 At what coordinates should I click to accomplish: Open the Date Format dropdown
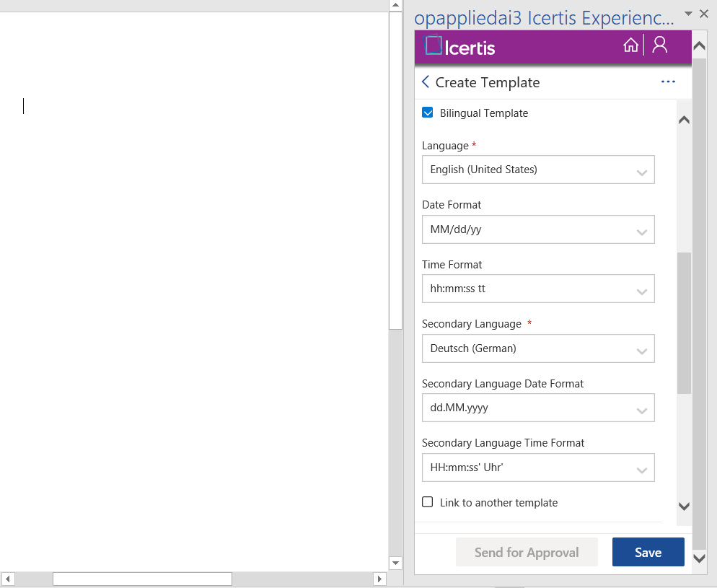click(x=538, y=230)
